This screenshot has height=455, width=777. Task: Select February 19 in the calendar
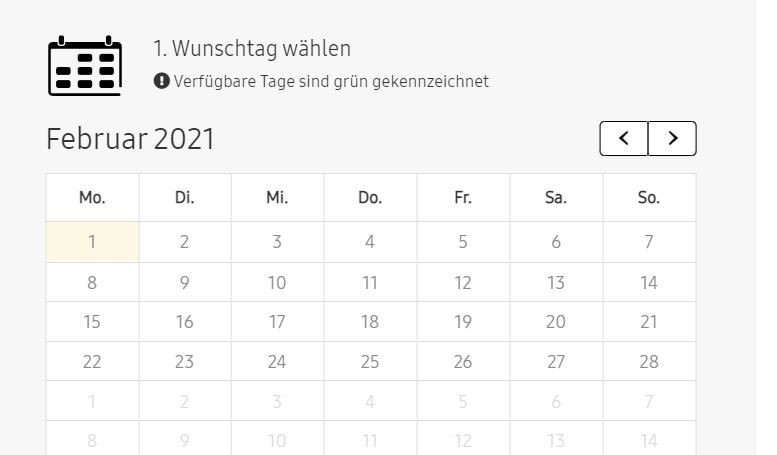(463, 322)
